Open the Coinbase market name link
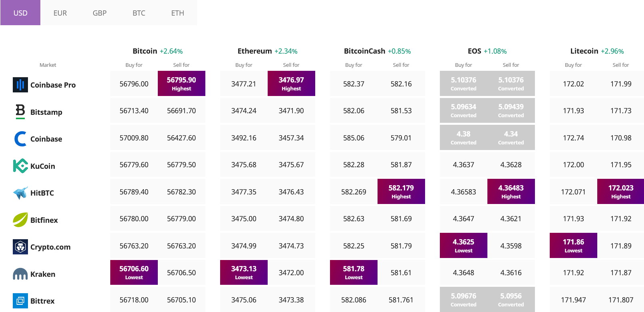 pyautogui.click(x=46, y=139)
